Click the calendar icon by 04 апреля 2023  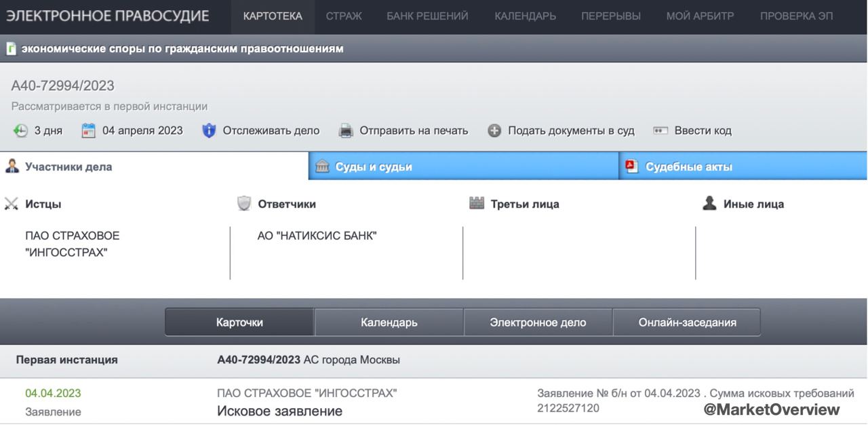pos(88,131)
